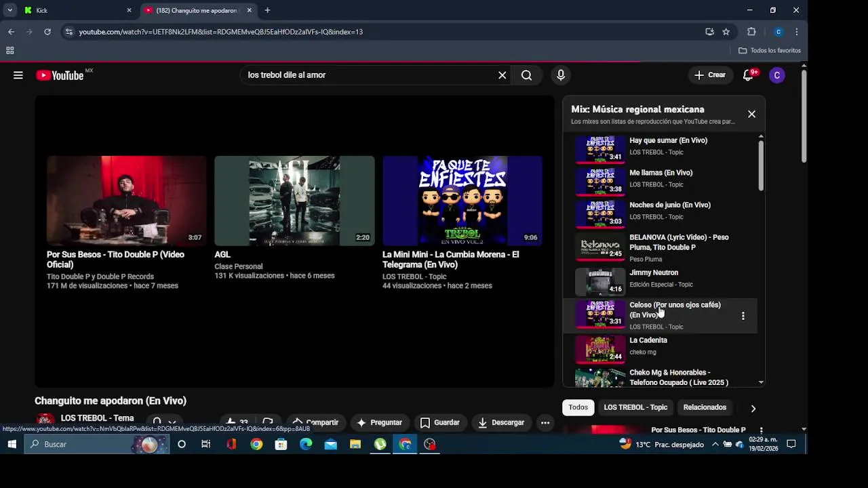Open YouTube notifications bell
Screen dimensions: 868x488
pos(748,75)
